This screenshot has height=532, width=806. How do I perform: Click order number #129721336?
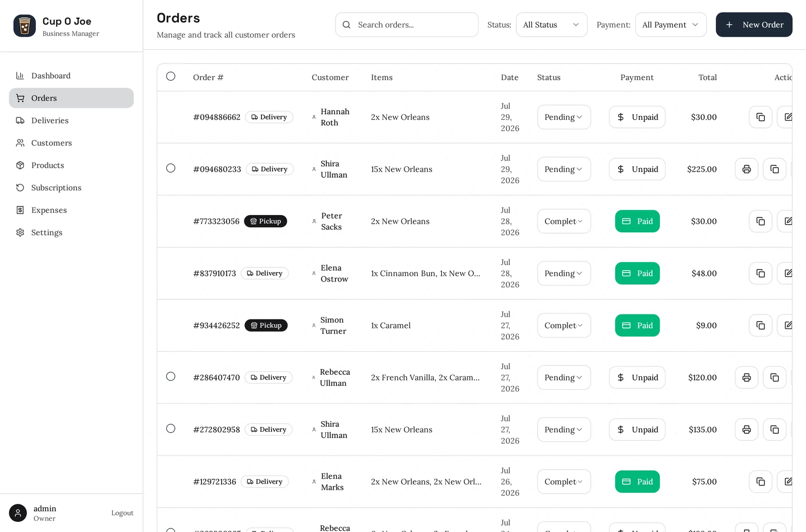[x=215, y=482]
